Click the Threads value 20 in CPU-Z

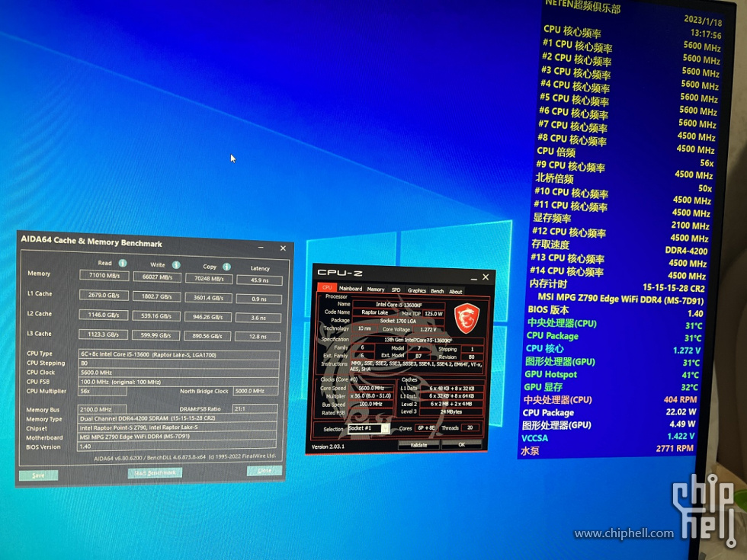(x=470, y=427)
